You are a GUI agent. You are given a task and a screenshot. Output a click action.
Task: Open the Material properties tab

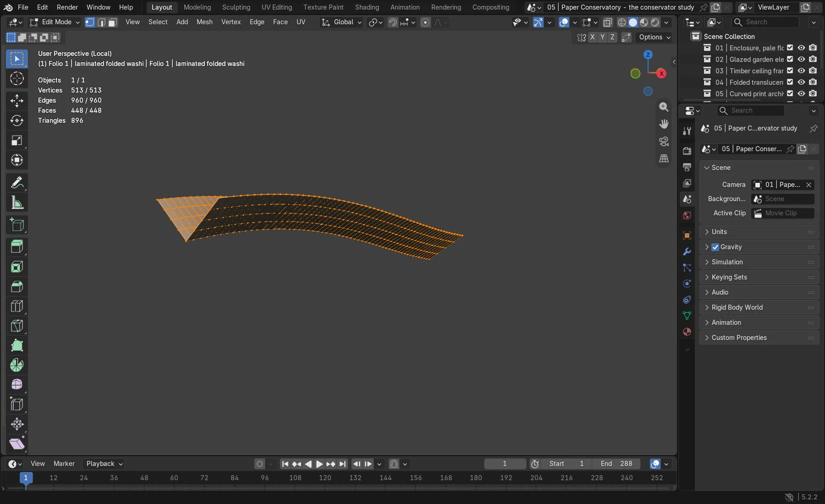tap(687, 332)
